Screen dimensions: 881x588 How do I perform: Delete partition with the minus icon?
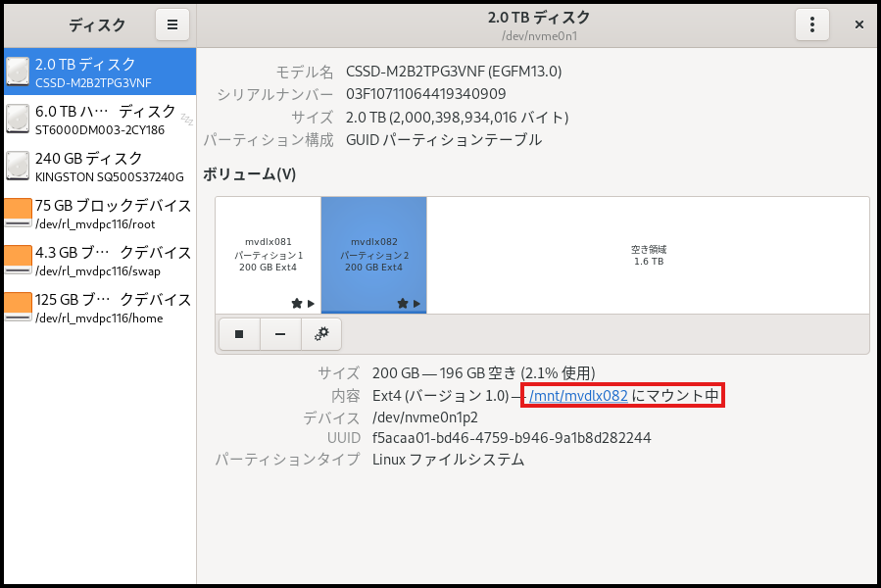(279, 334)
